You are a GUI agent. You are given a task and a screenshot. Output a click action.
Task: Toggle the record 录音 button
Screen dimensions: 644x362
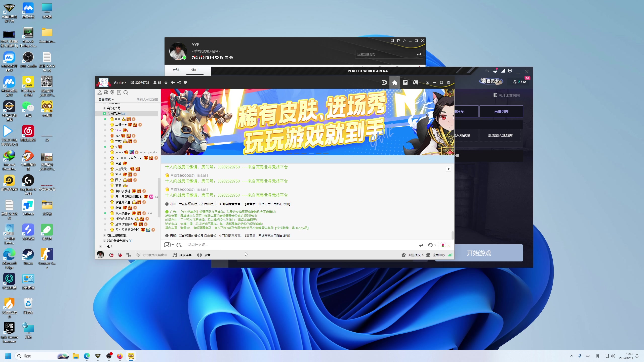click(204, 255)
